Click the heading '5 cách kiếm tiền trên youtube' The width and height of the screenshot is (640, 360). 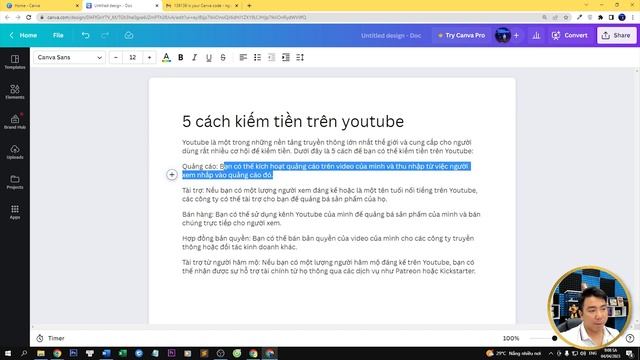pos(293,121)
